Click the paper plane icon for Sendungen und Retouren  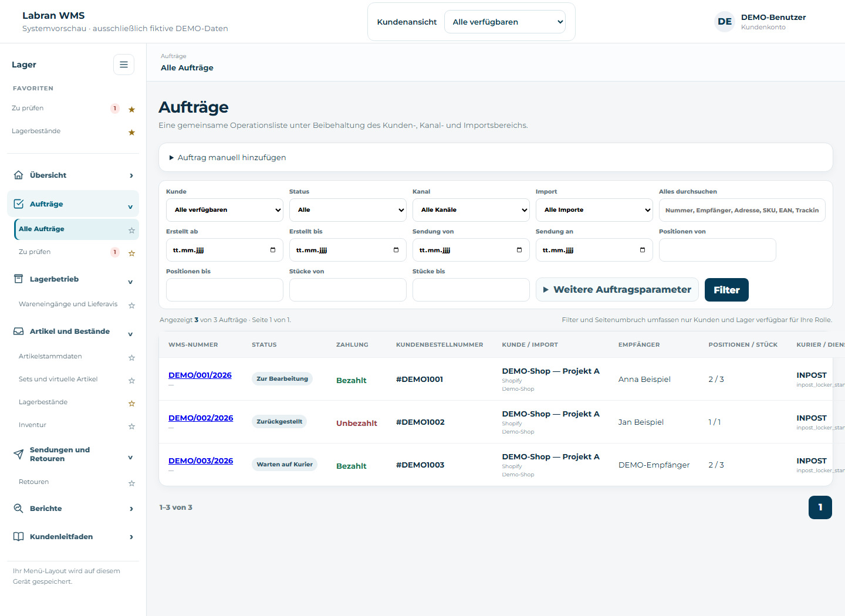(x=19, y=453)
